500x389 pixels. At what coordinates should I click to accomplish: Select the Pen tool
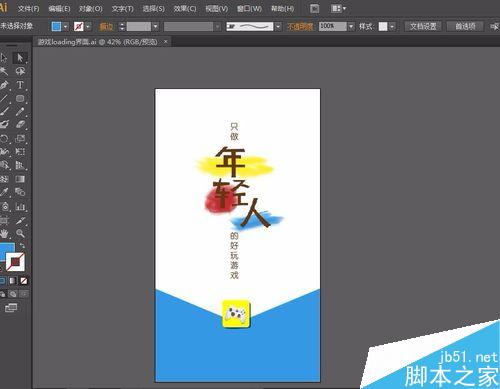4,85
